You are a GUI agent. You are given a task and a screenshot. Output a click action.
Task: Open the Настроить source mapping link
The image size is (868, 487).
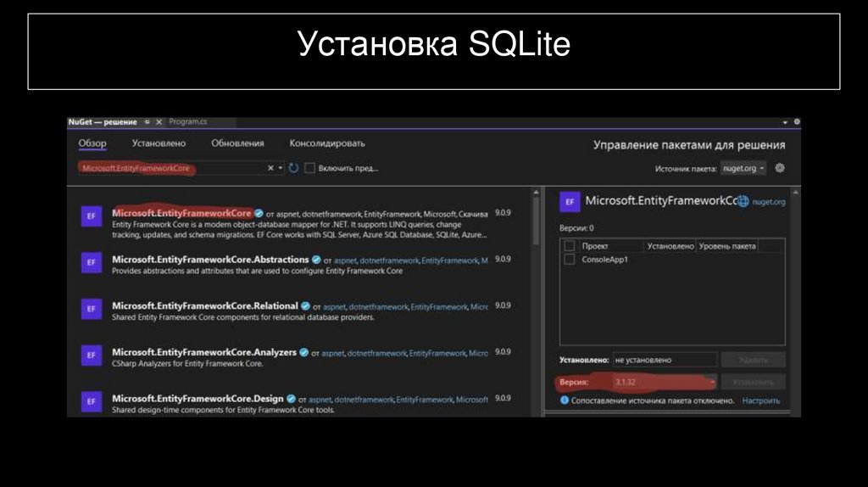pyautogui.click(x=760, y=400)
